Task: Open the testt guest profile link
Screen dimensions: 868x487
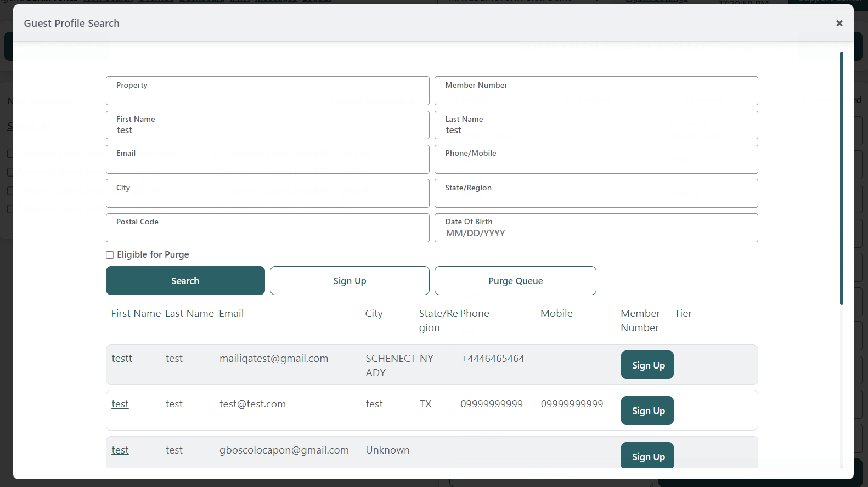Action: pyautogui.click(x=122, y=359)
